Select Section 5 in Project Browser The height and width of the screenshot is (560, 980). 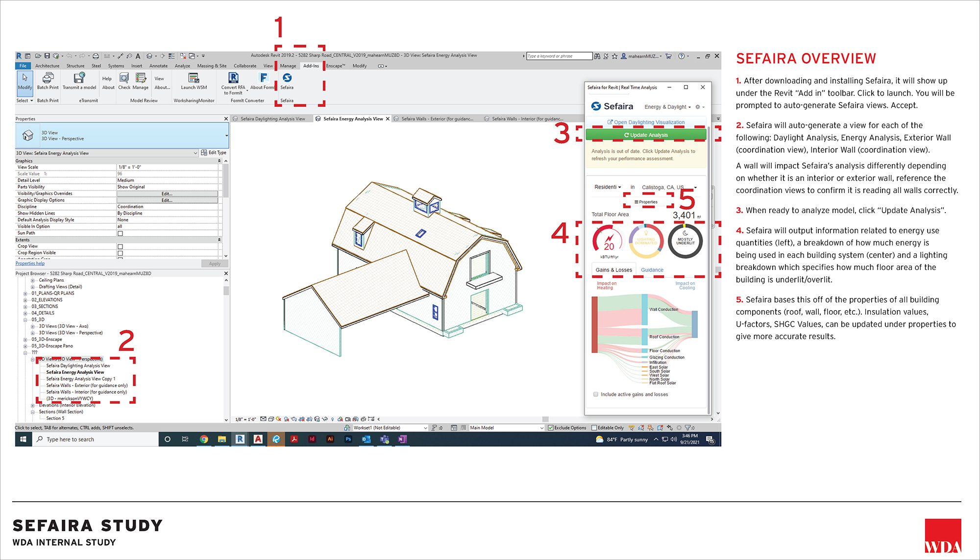coord(55,418)
